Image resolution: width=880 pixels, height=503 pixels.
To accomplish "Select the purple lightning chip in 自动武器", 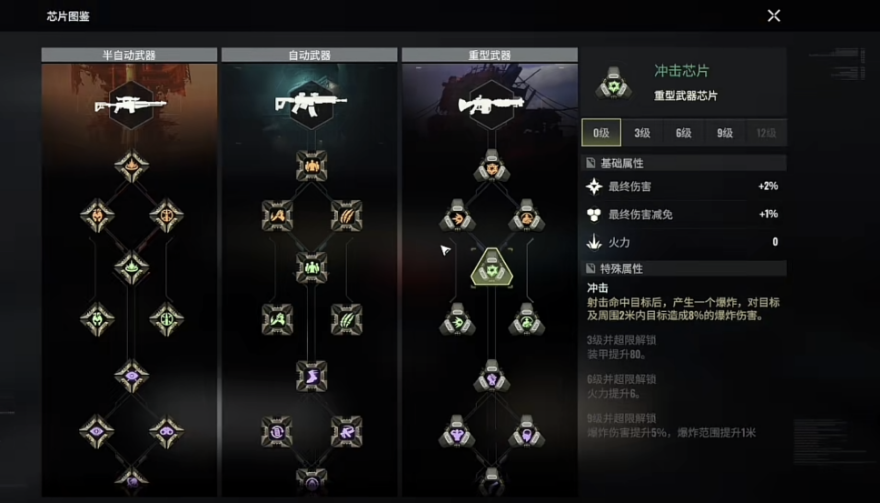I will (x=311, y=376).
